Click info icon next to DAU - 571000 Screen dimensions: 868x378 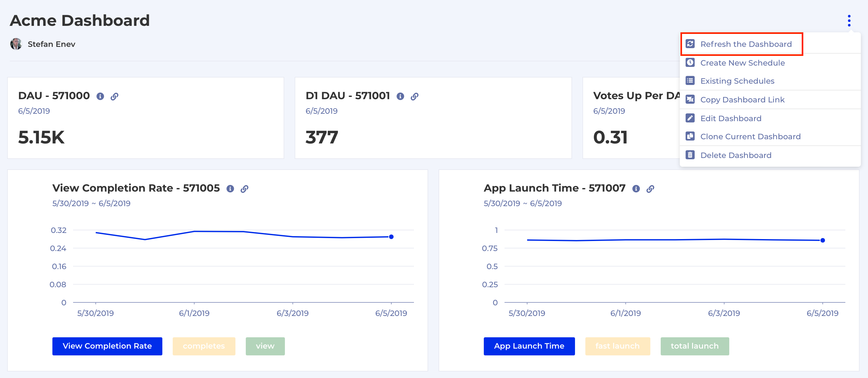100,96
